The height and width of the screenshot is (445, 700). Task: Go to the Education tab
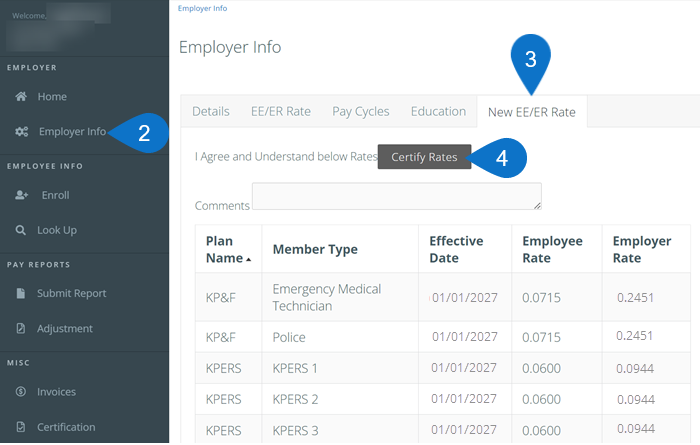coord(438,112)
